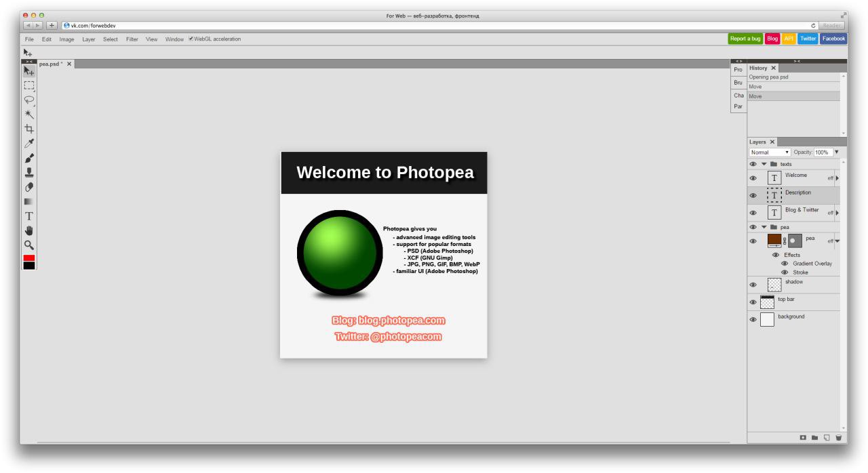The image size is (868, 473).
Task: Select the Magic Wand tool
Action: [x=29, y=114]
